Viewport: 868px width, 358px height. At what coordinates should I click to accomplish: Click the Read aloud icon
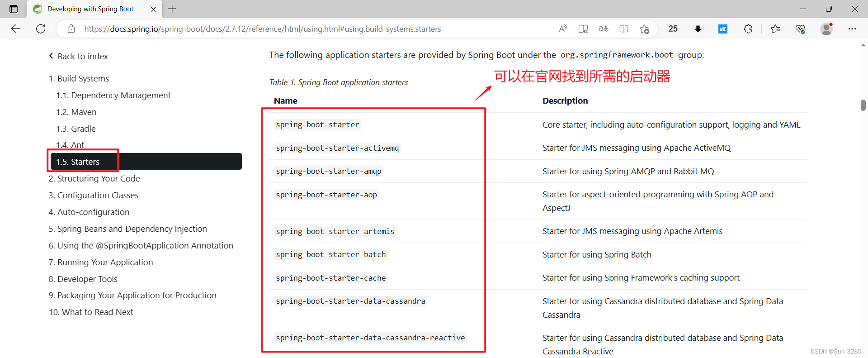pyautogui.click(x=563, y=29)
